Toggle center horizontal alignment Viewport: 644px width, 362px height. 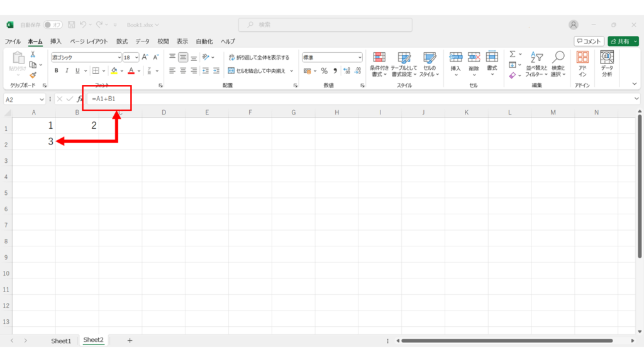coord(183,70)
